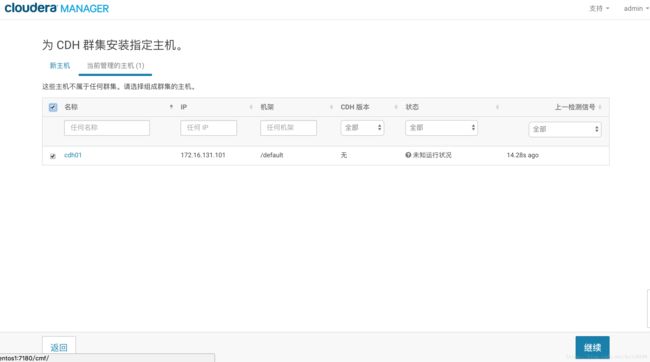650x362 pixels.
Task: Expand the admin user menu
Action: (x=636, y=8)
